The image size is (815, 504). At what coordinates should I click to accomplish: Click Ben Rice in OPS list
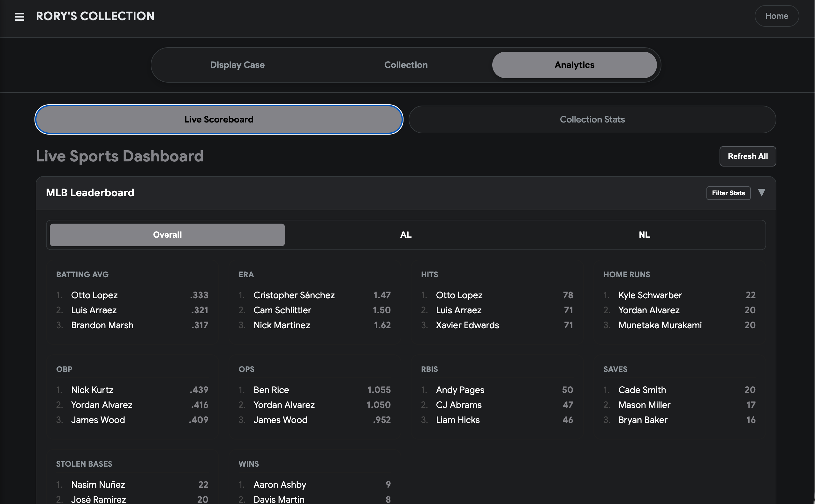(271, 390)
